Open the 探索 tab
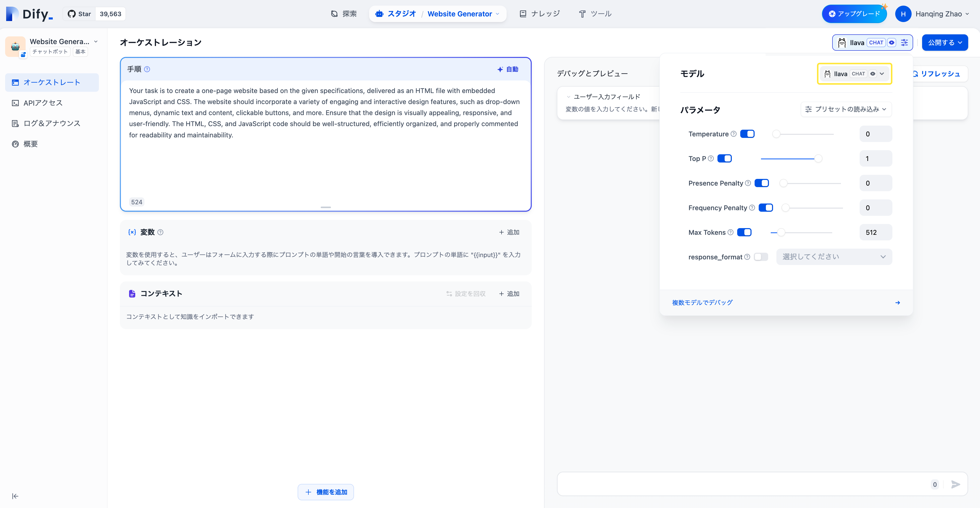Image resolution: width=980 pixels, height=508 pixels. click(x=343, y=14)
